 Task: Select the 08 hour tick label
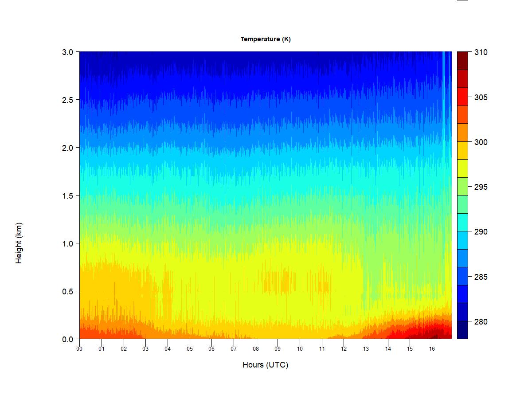point(256,349)
